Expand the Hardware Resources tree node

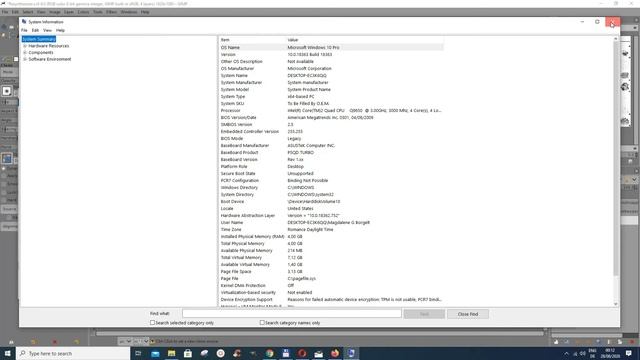click(x=25, y=46)
